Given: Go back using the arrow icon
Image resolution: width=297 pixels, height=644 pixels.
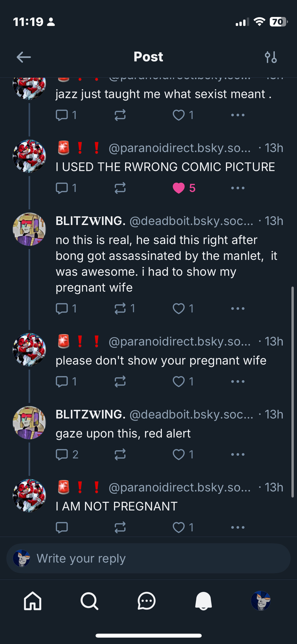Looking at the screenshot, I should (x=24, y=57).
